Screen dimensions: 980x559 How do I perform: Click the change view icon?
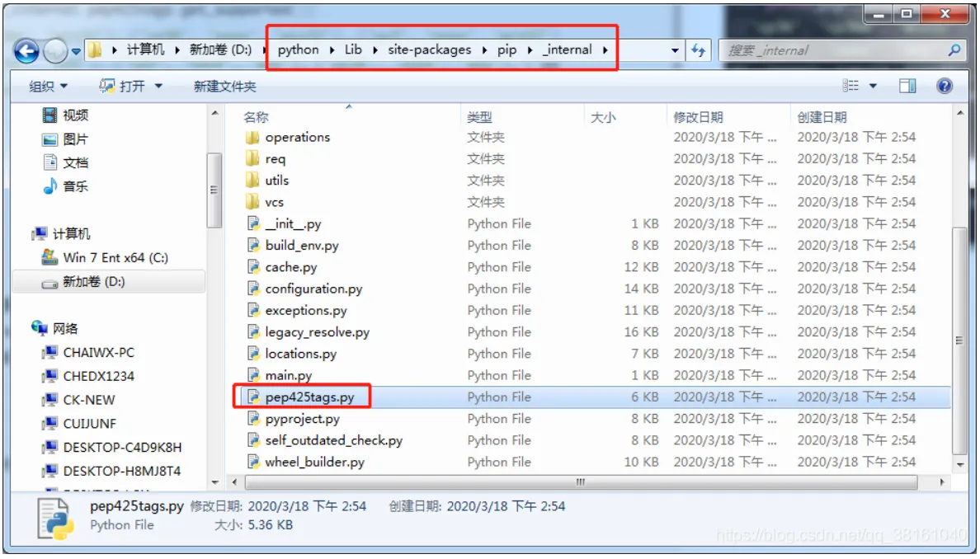[850, 86]
